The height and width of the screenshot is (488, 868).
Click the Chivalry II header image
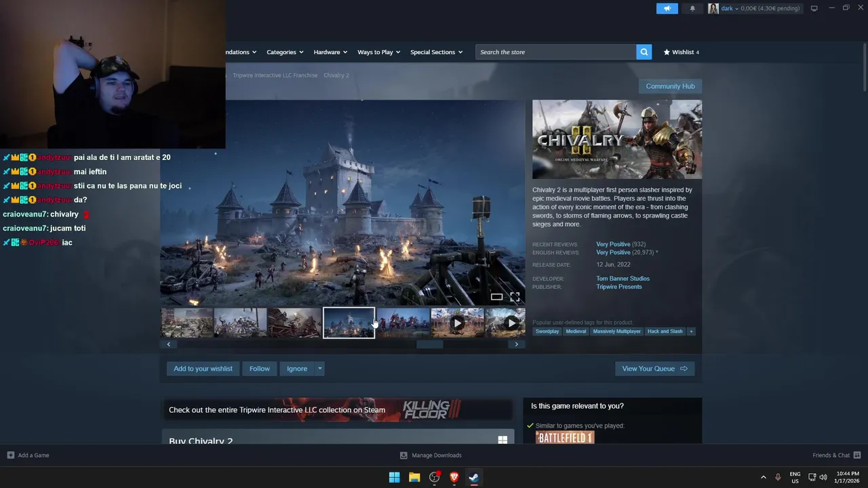(x=617, y=140)
